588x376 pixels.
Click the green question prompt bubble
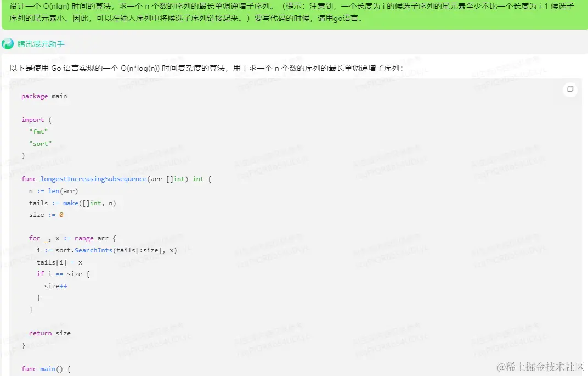pos(294,14)
